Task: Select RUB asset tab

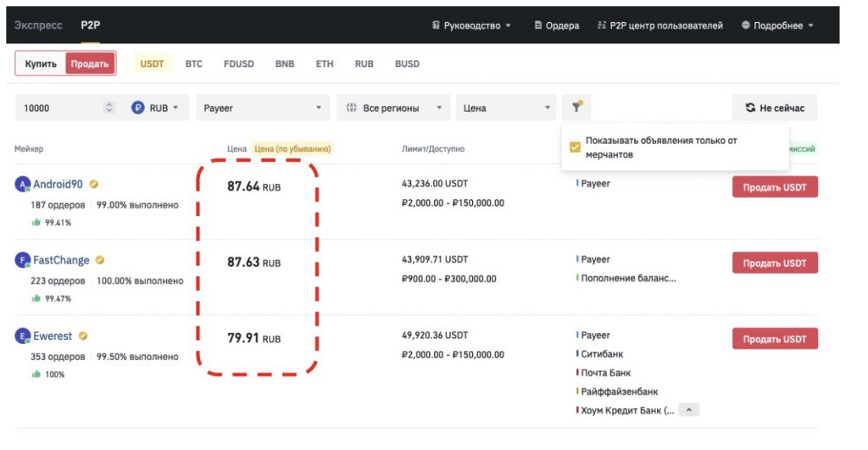Action: [x=364, y=64]
